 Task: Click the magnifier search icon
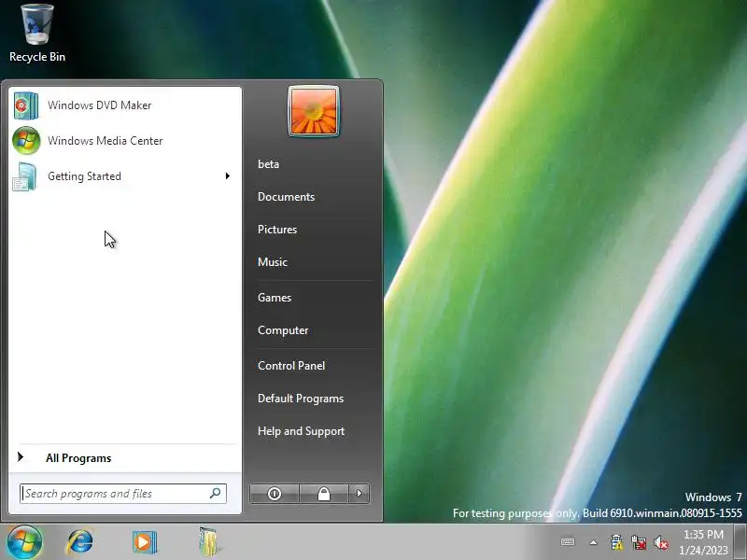pos(216,494)
